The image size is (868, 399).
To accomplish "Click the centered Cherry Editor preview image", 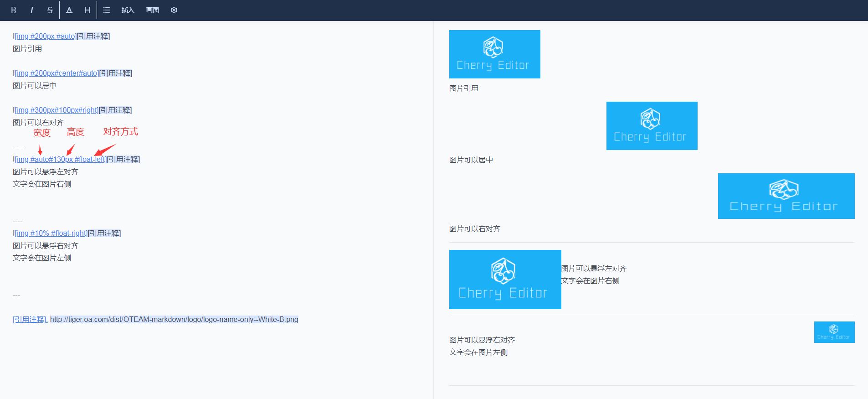I will [652, 126].
